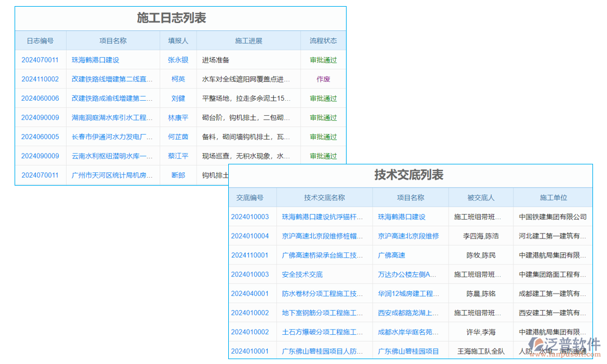This screenshot has width=607, height=364.
Task: Open disclosure entry 2024010003
Action: pos(250,217)
